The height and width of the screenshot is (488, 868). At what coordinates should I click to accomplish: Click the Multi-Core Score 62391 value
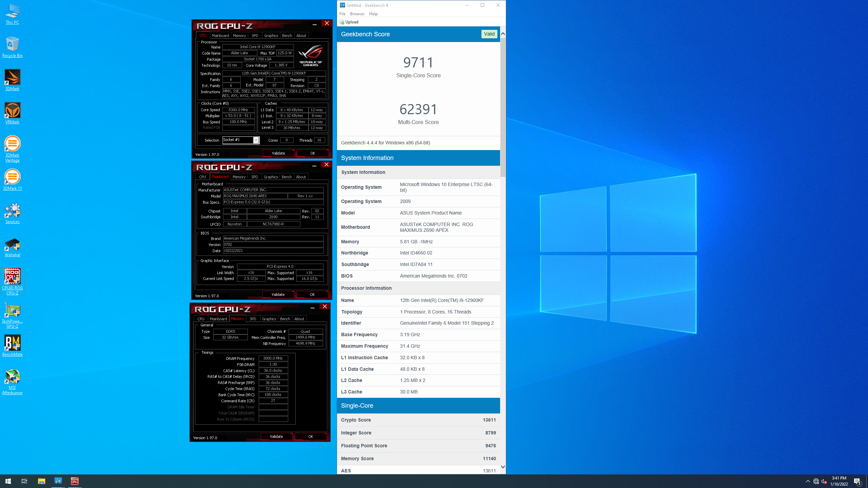point(418,109)
